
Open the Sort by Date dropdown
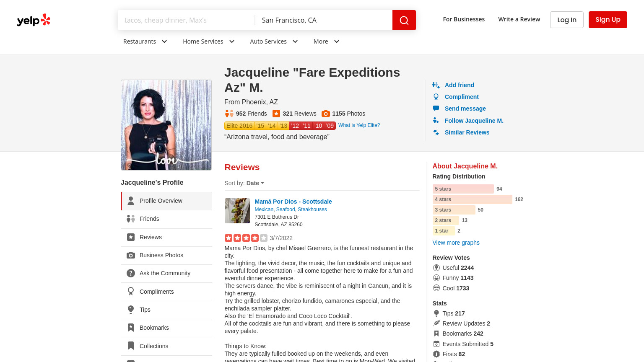pos(255,183)
